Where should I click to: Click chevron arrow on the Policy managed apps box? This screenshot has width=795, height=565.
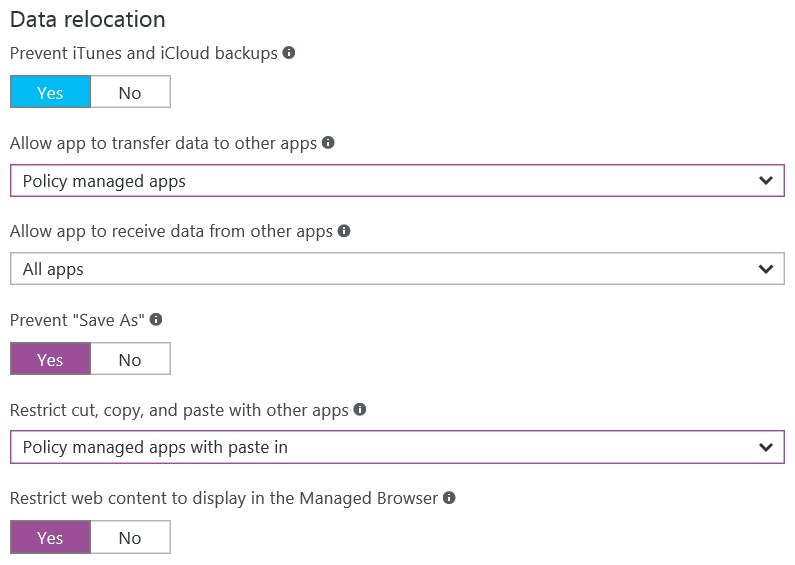tap(766, 181)
